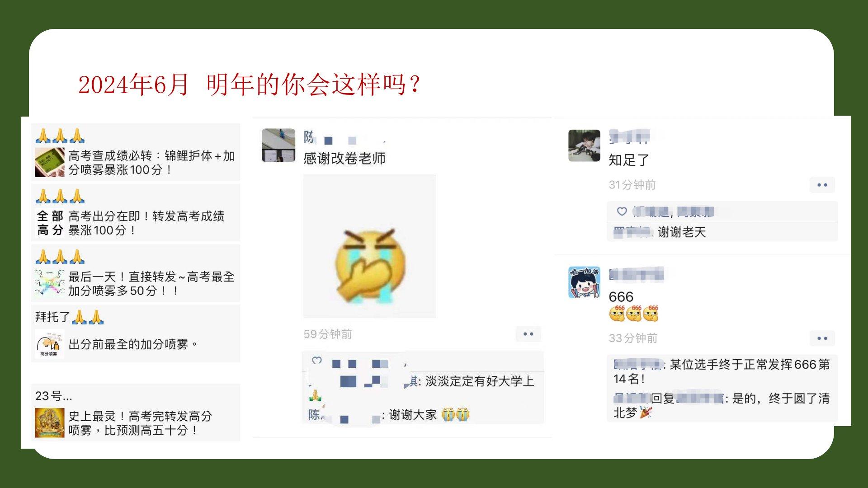Viewport: 868px width, 488px height.
Task: Click the golden Buddha thumbnail of the last article
Action: [50, 423]
